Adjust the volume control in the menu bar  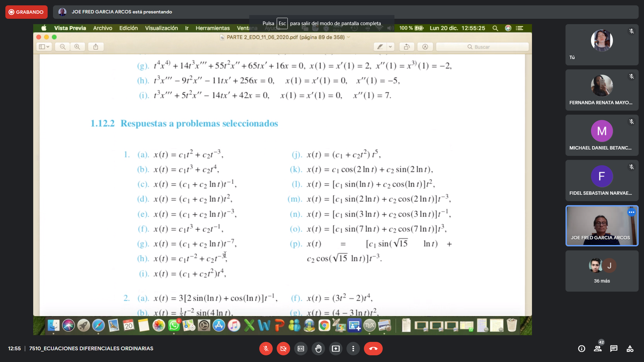tap(390, 28)
